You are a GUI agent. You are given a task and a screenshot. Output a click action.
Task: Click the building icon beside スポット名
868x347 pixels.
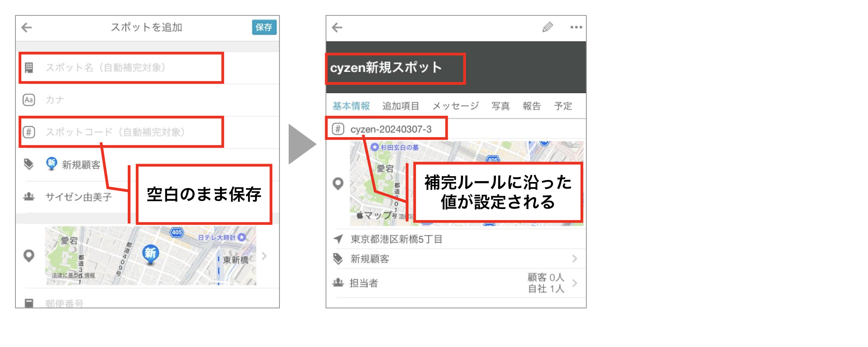click(x=29, y=68)
